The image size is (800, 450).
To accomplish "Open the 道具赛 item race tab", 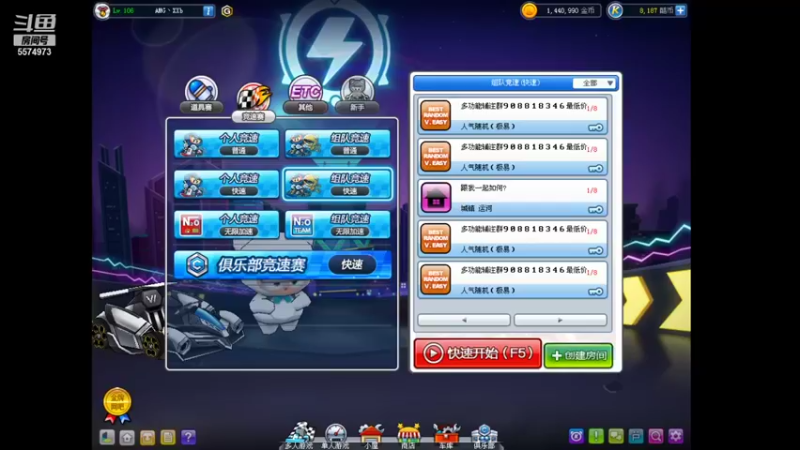I will 201,94.
